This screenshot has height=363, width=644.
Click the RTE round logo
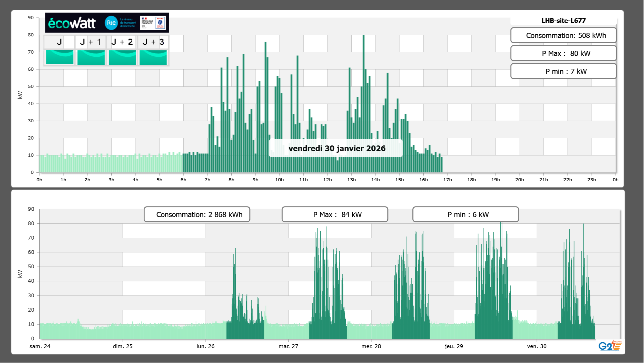(x=111, y=23)
